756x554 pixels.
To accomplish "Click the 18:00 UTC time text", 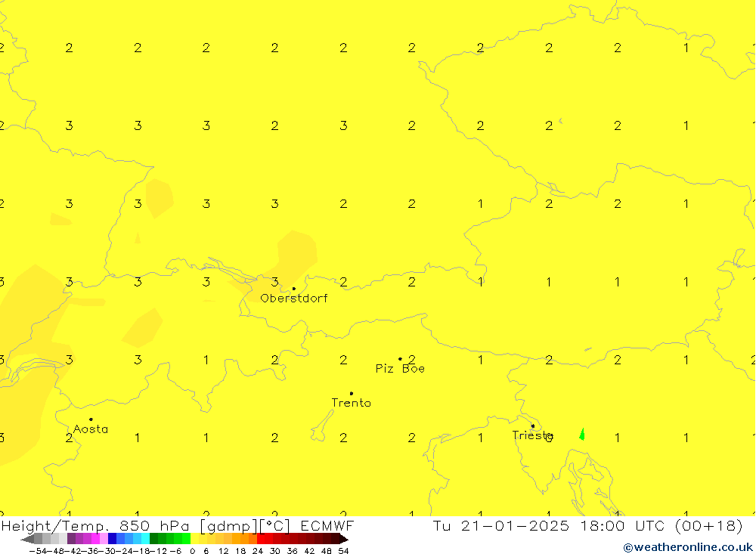I will pos(614,526).
